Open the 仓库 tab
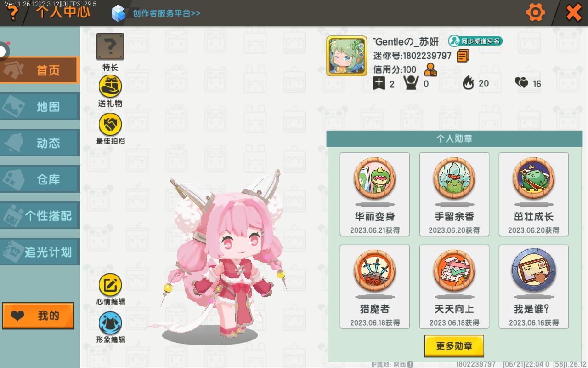Image resolution: width=588 pixels, height=368 pixels. point(40,179)
